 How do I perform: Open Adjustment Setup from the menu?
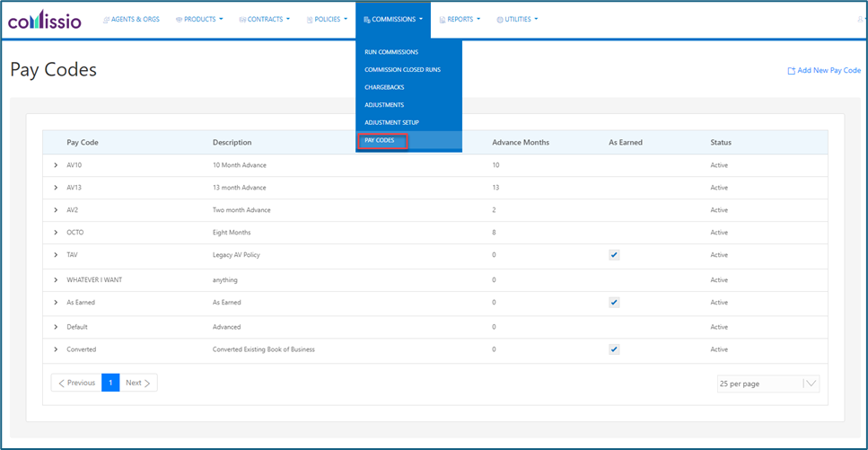pos(392,122)
